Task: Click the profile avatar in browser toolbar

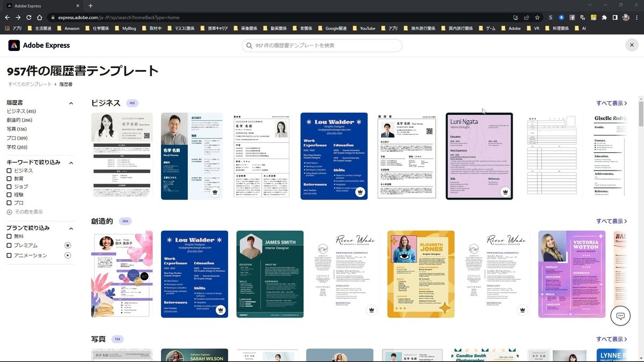Action: point(626,17)
